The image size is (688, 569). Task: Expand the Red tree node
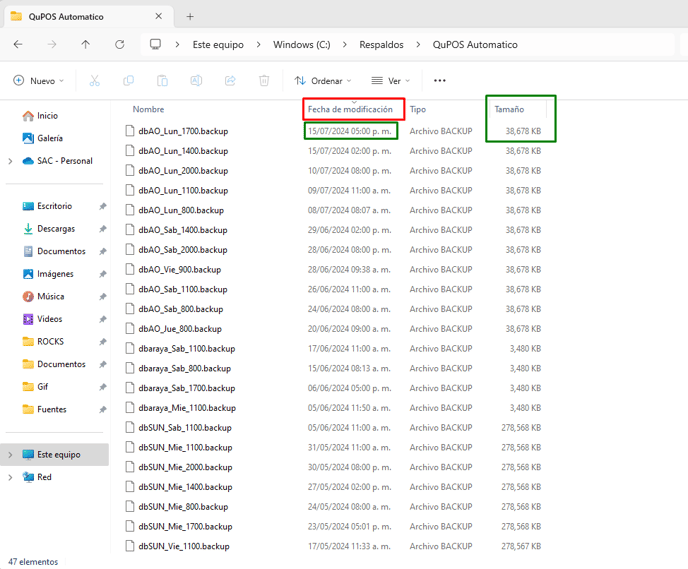[11, 477]
